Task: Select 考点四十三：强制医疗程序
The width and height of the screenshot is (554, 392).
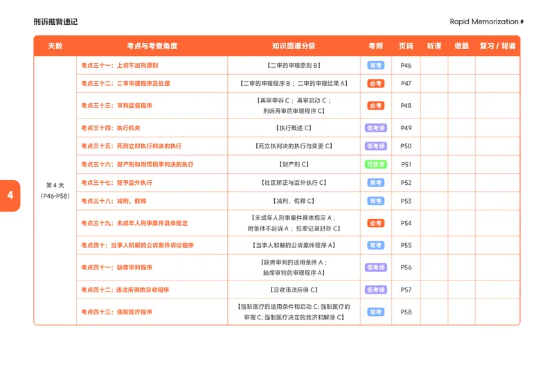Action: 116,312
